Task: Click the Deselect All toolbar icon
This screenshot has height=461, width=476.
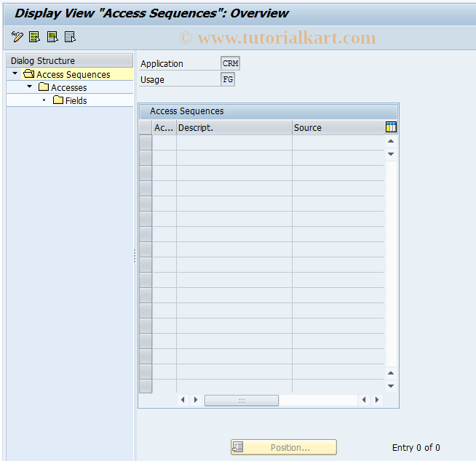Action: (70, 37)
